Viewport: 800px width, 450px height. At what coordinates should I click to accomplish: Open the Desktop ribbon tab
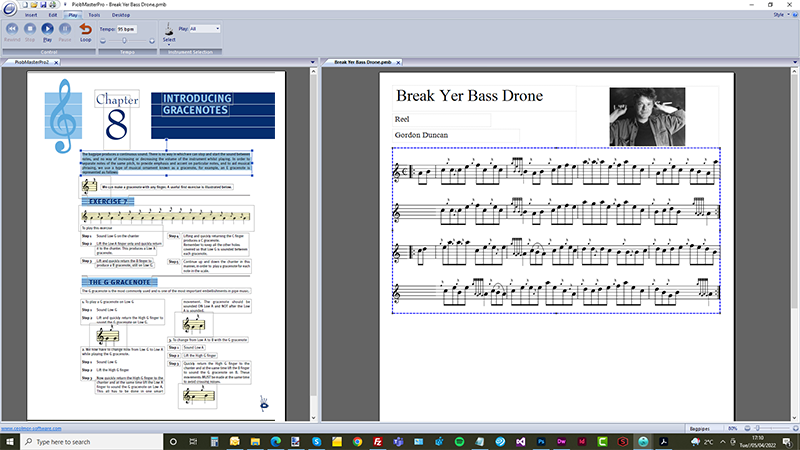click(121, 15)
